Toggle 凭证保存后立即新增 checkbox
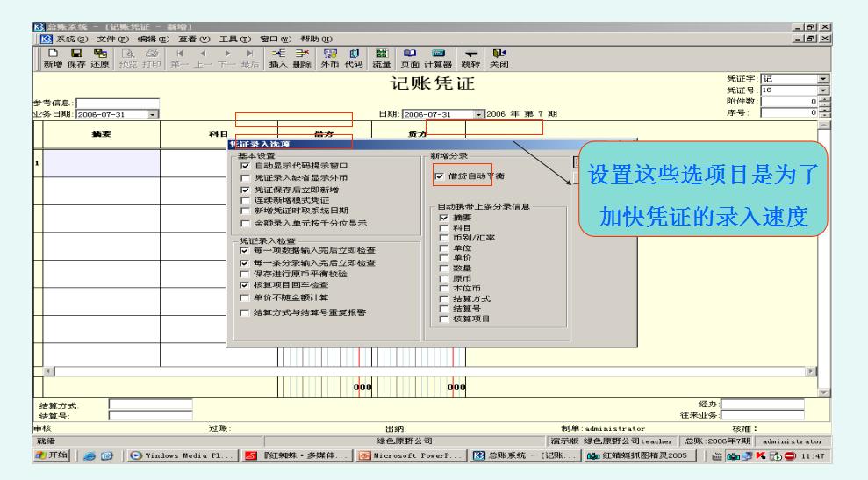The image size is (868, 480). pos(245,190)
